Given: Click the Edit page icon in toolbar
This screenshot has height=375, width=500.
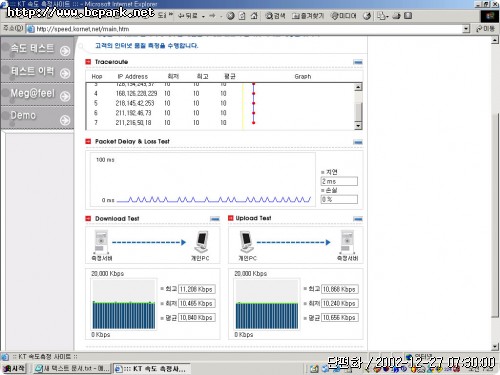Looking at the screenshot, I should coord(408,16).
